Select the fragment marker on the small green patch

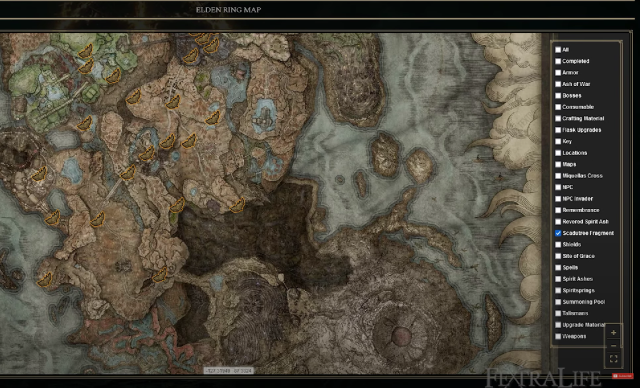point(177,205)
